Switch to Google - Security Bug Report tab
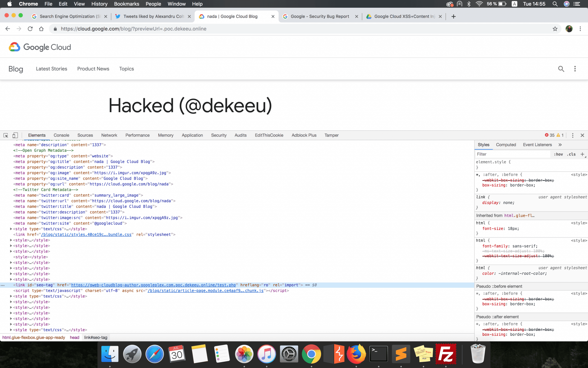Image resolution: width=588 pixels, height=368 pixels. click(x=320, y=16)
